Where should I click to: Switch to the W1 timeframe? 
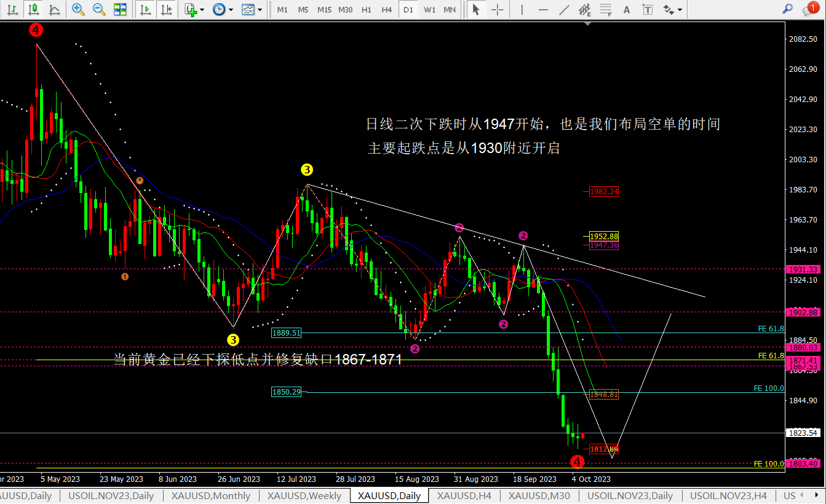point(429,9)
